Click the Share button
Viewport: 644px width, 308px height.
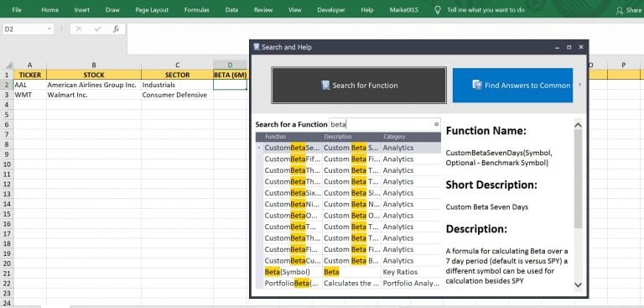[629, 10]
